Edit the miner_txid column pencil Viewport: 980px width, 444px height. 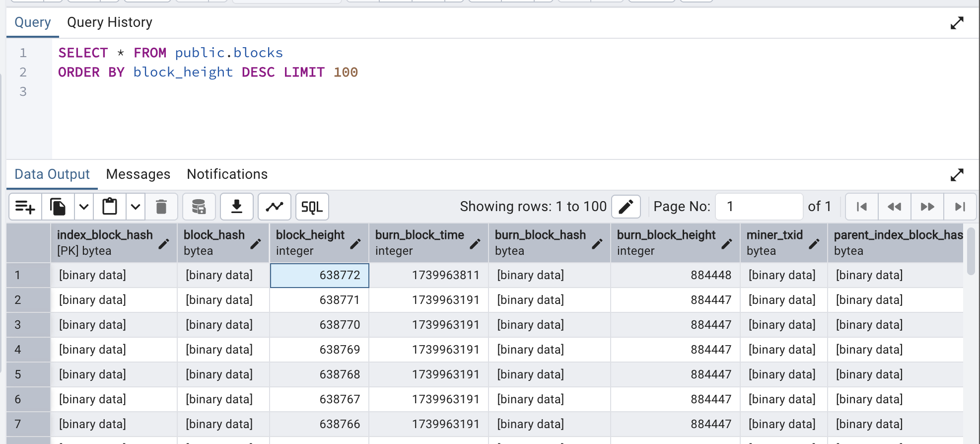click(x=814, y=243)
